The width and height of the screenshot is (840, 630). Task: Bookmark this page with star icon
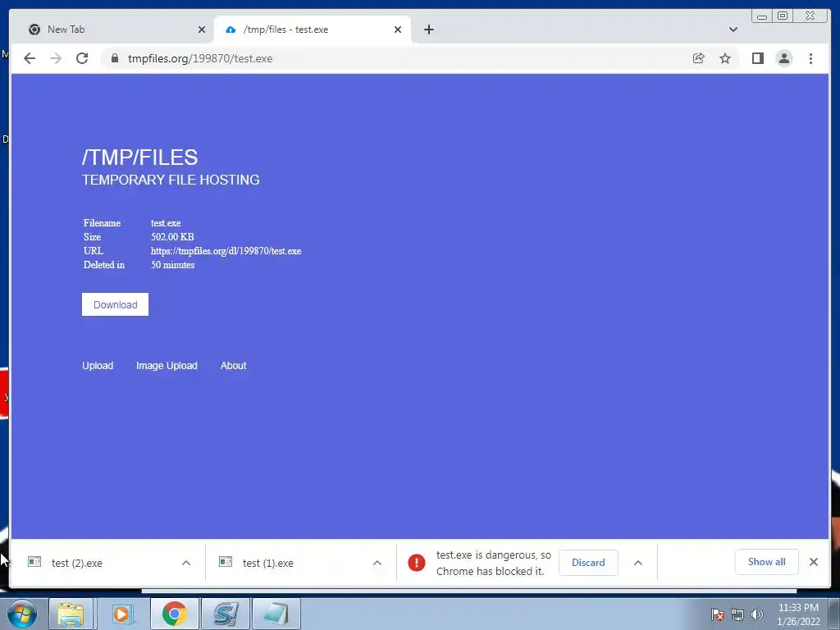725,58
